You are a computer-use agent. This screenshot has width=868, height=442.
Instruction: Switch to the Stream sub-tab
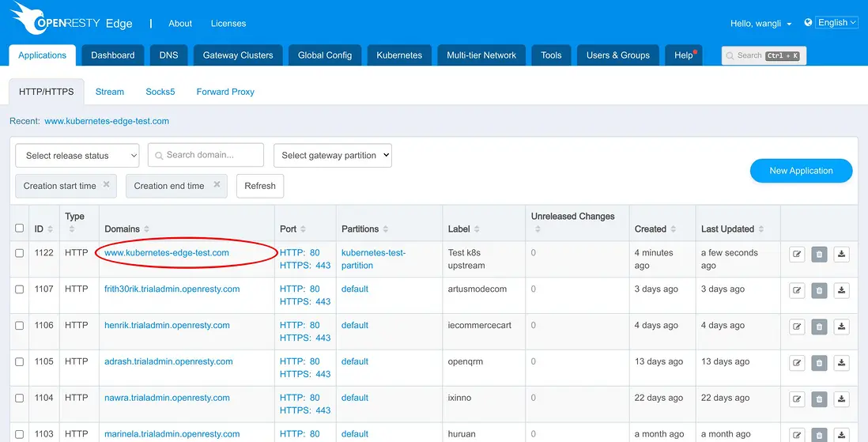[110, 92]
